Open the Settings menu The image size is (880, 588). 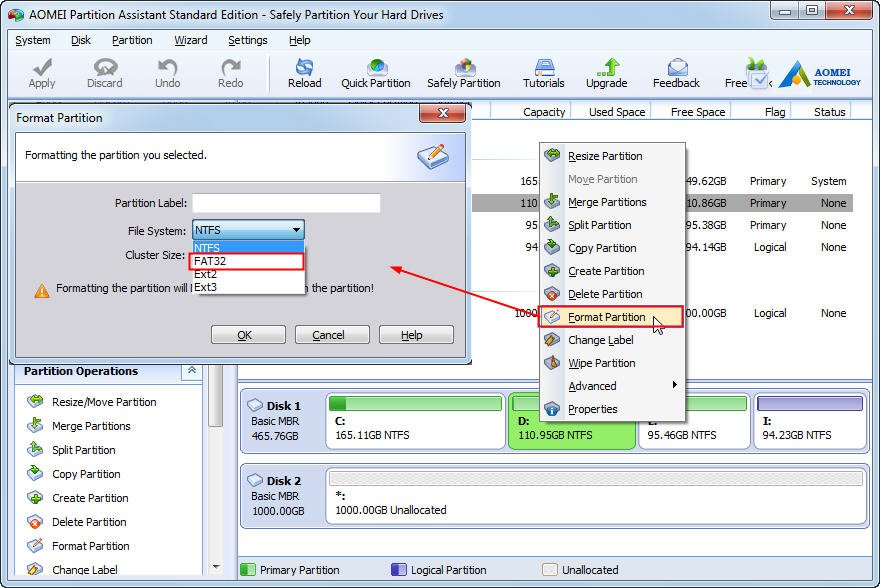pos(248,40)
